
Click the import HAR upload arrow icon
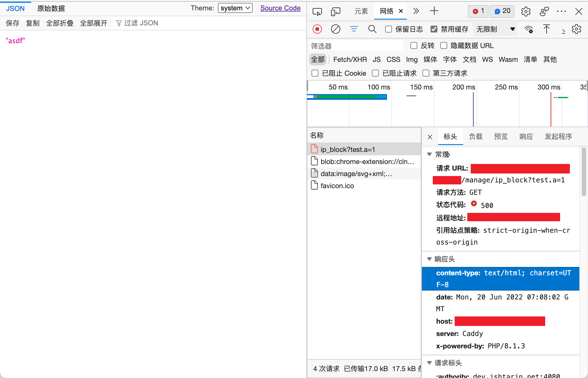tap(546, 29)
